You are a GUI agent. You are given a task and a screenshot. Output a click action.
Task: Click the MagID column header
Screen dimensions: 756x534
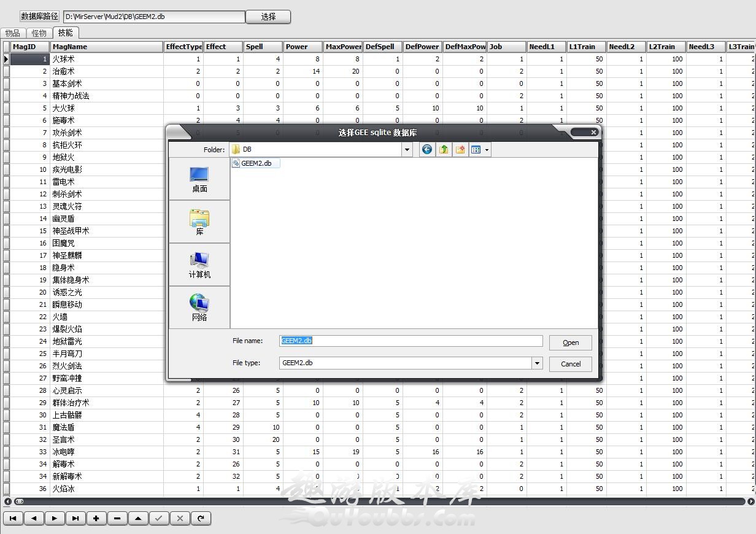[x=30, y=47]
